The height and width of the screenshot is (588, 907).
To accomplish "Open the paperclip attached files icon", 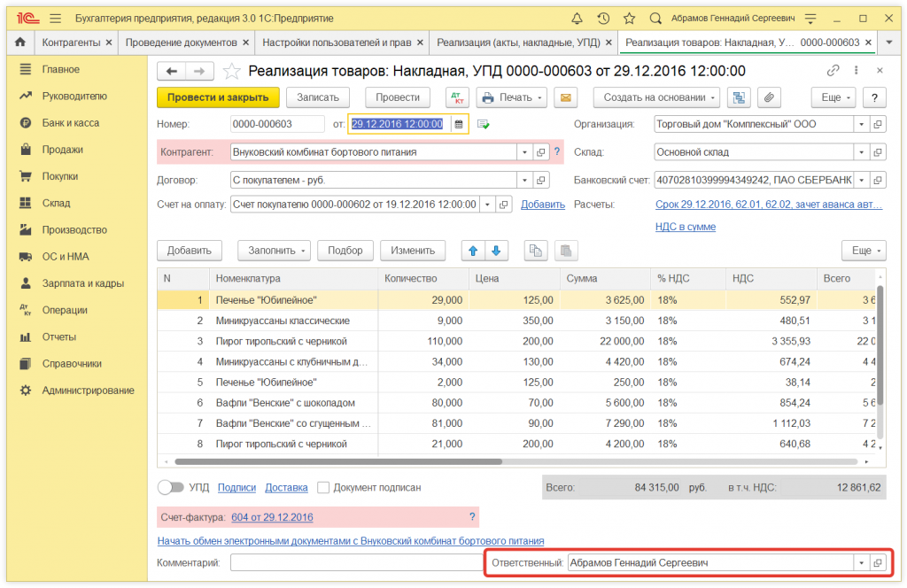I will 770,97.
